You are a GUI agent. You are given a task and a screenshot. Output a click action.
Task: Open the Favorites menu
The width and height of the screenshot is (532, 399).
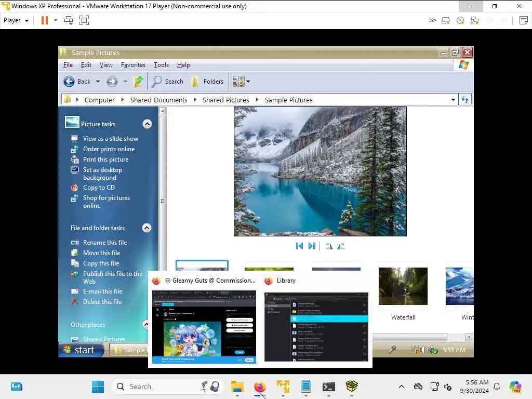pyautogui.click(x=133, y=65)
